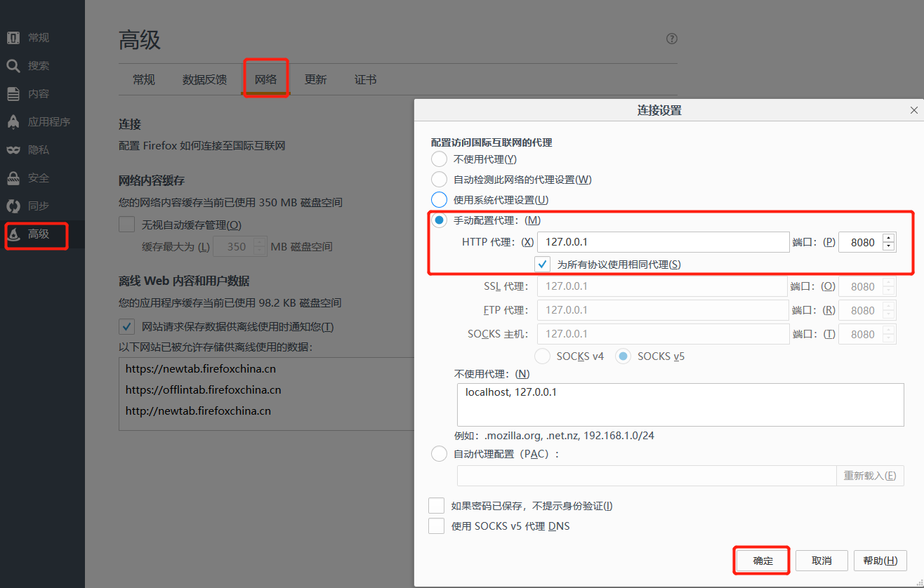Image resolution: width=924 pixels, height=588 pixels.
Task: Select 手动配置代理 radio option
Action: click(439, 220)
